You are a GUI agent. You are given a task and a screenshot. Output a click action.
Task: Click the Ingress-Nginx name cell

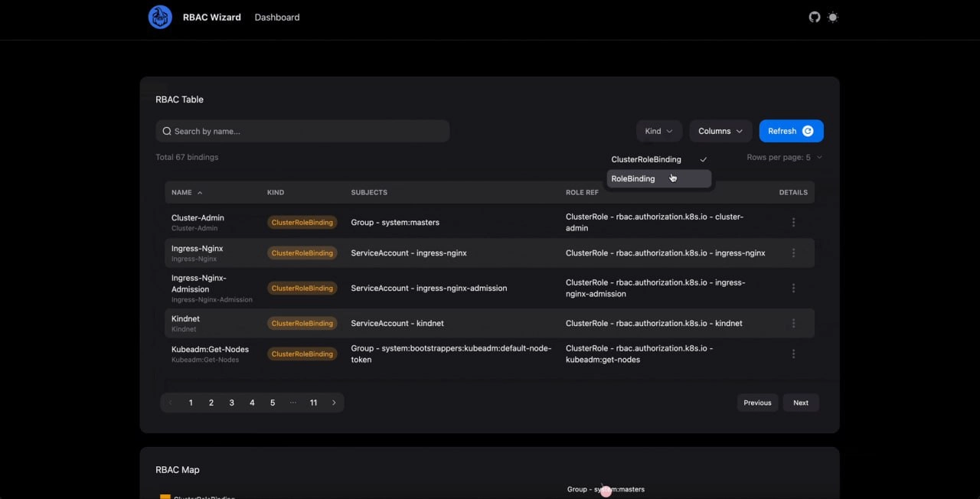tap(198, 253)
